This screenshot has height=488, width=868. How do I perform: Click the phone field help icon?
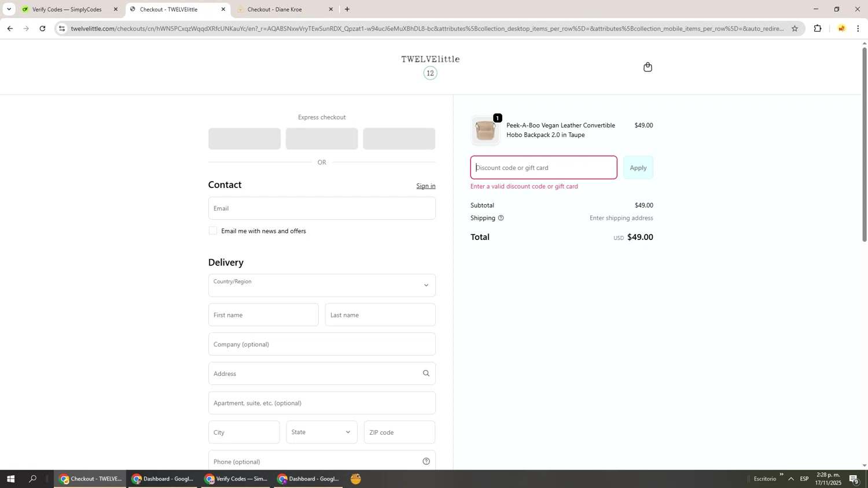click(x=426, y=461)
